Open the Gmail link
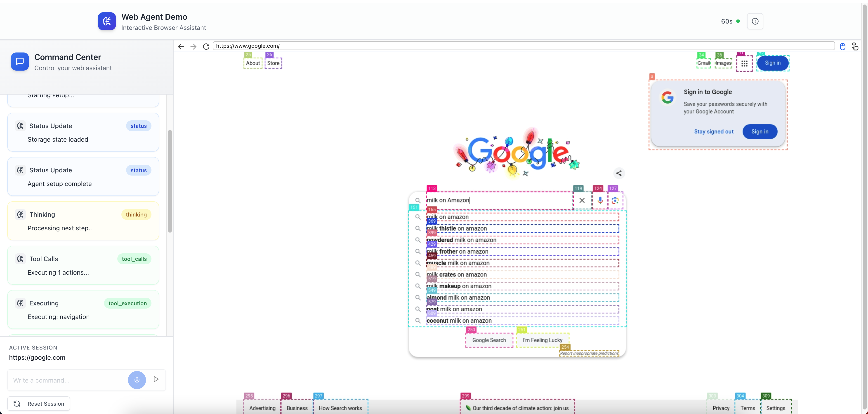Viewport: 868px width, 414px height. pyautogui.click(x=704, y=63)
